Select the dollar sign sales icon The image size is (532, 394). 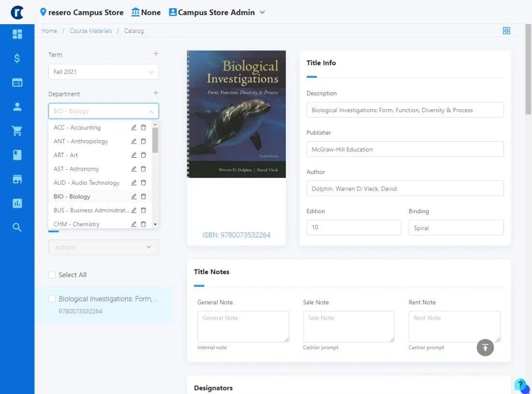pos(16,58)
